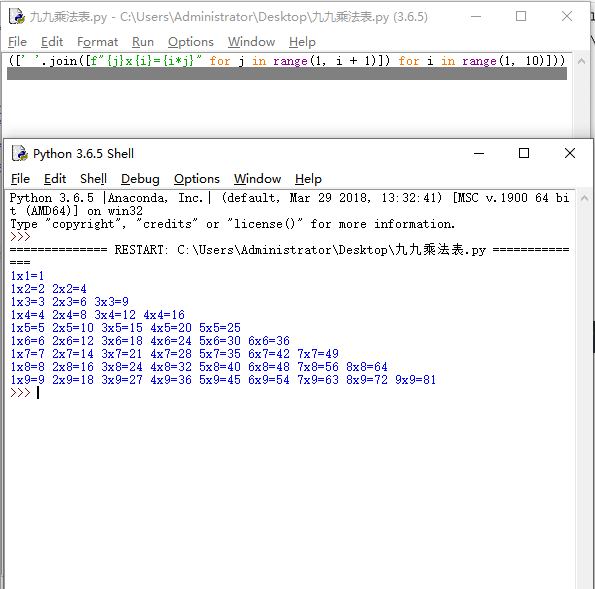Click editor window title with file path

pos(229,17)
